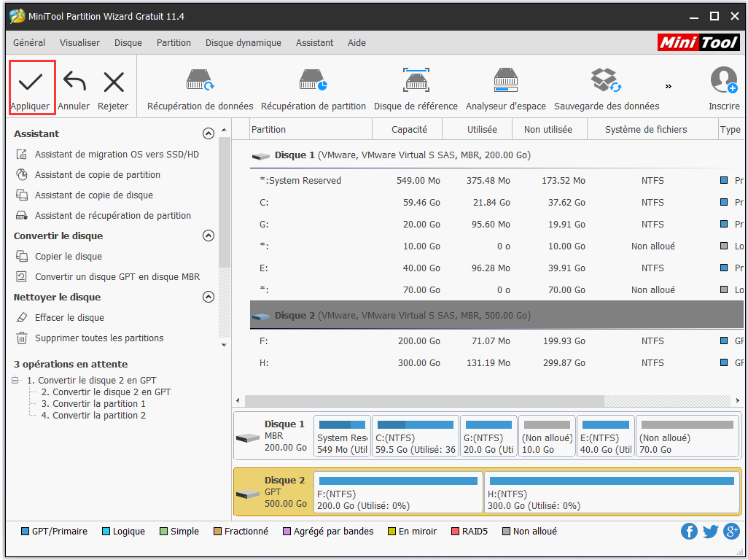The width and height of the screenshot is (748, 560).
Task: Collapse the pending operations tree node
Action: click(15, 380)
